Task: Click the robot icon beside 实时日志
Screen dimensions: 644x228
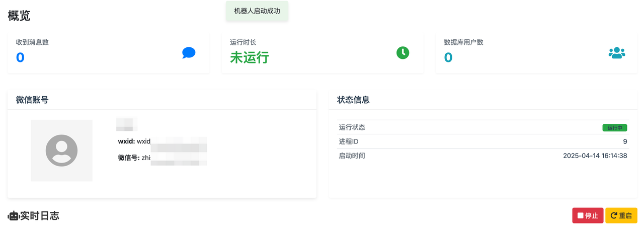Action: coord(14,216)
